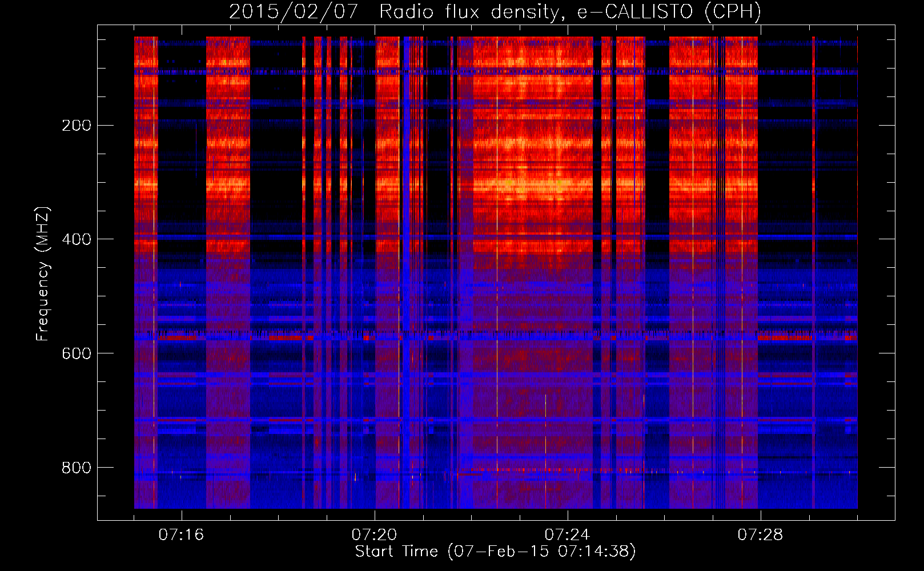Click the 07:20 time tick label

tap(374, 535)
